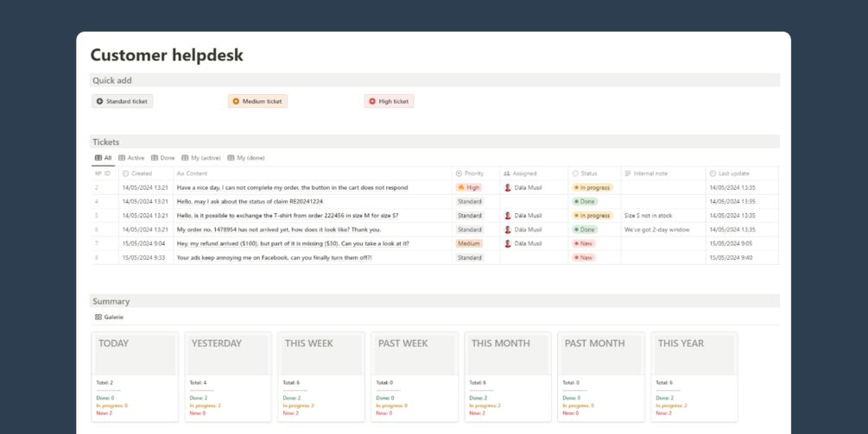Click Dála Musil avatar on ticket 2
The image size is (868, 434).
click(508, 187)
